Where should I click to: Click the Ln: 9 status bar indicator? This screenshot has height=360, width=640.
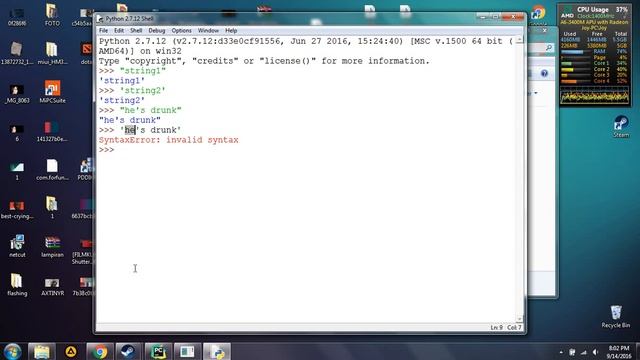[x=496, y=327]
